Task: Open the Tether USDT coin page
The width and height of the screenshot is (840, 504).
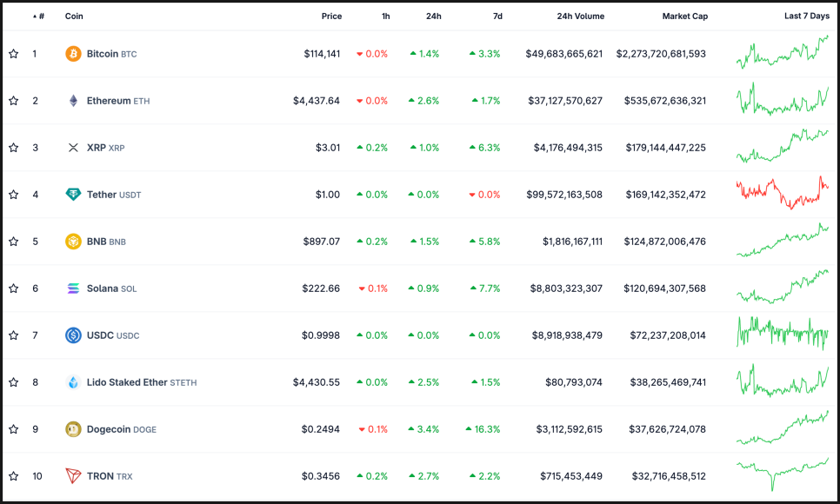Action: (x=114, y=195)
